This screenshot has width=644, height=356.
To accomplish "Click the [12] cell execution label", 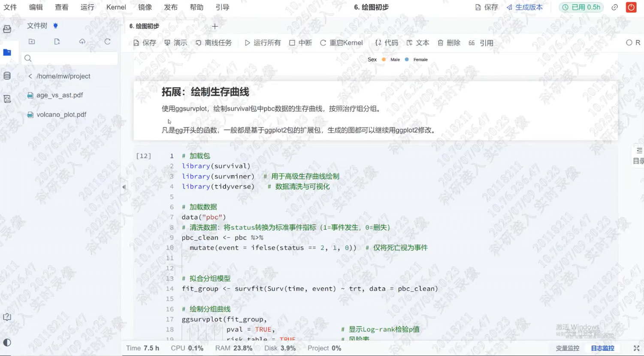I will (x=143, y=156).
